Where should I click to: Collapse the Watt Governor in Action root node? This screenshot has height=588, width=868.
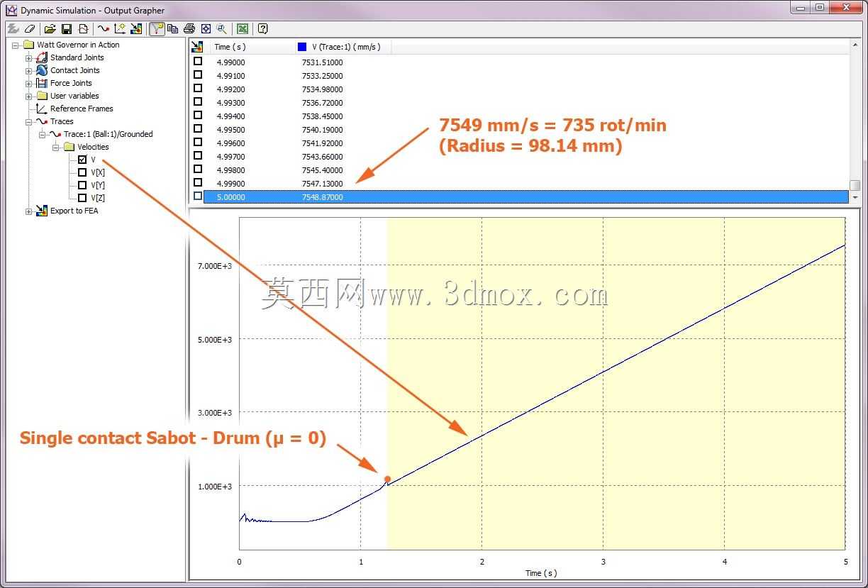coord(16,45)
